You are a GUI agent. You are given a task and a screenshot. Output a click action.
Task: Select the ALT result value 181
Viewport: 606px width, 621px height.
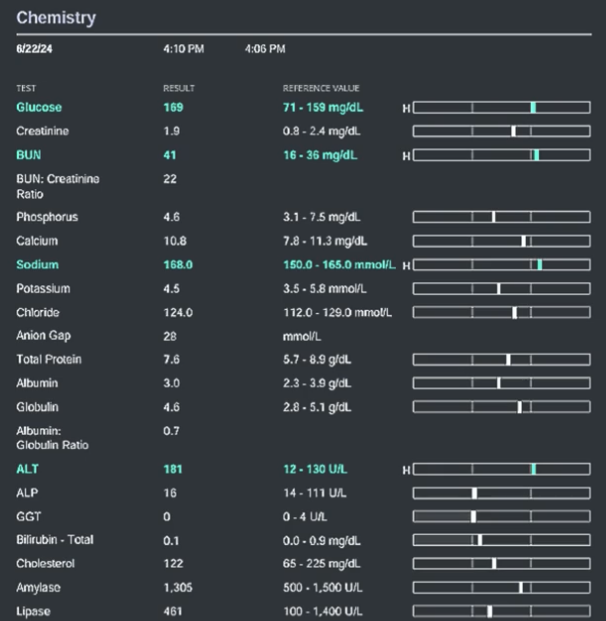[x=173, y=469]
